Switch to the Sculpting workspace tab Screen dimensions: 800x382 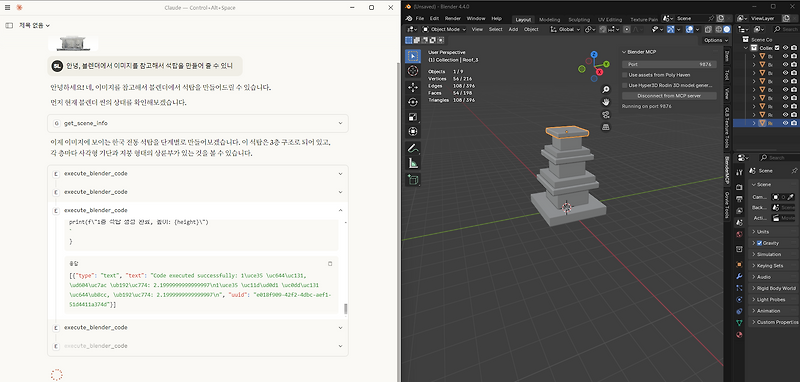pos(579,19)
